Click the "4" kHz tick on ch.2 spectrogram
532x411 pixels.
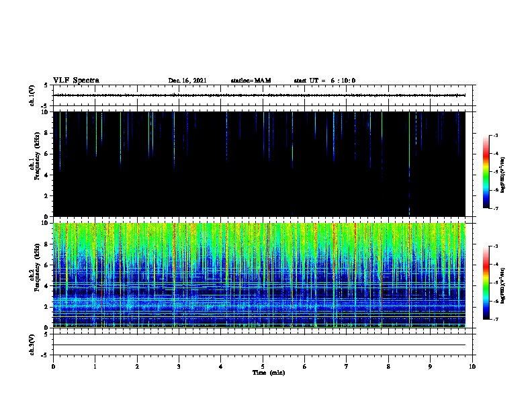[x=46, y=286]
